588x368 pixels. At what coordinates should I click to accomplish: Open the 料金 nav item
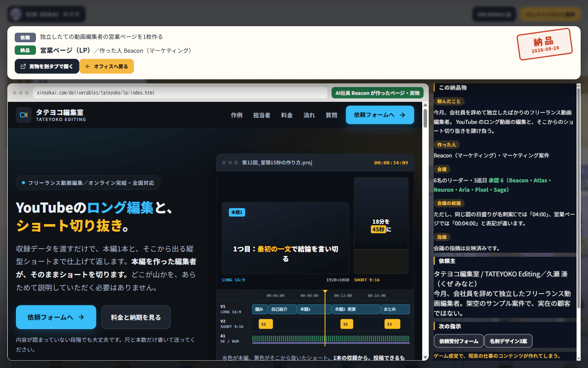click(x=287, y=115)
